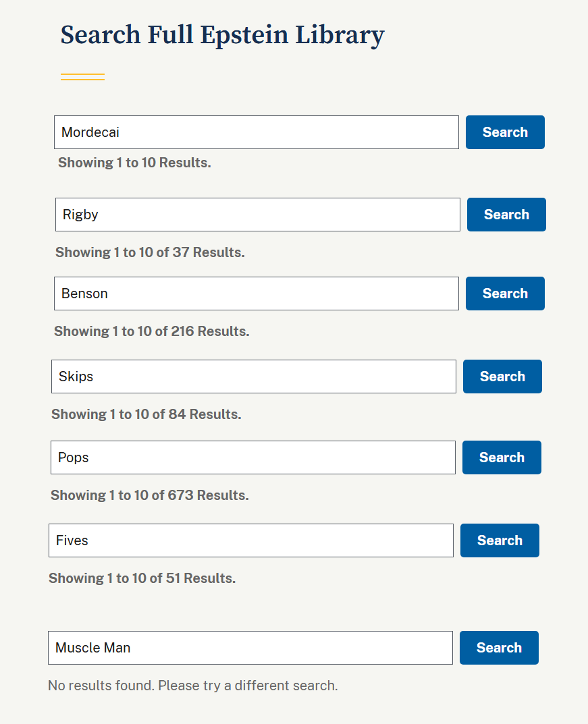Click Search beside the Fives field
The width and height of the screenshot is (588, 724).
point(500,540)
